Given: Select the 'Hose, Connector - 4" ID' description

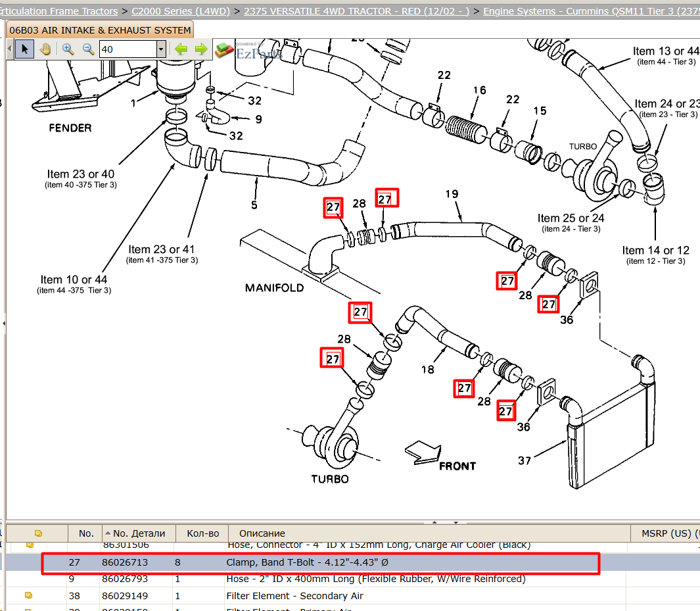Looking at the screenshot, I should point(379,545).
